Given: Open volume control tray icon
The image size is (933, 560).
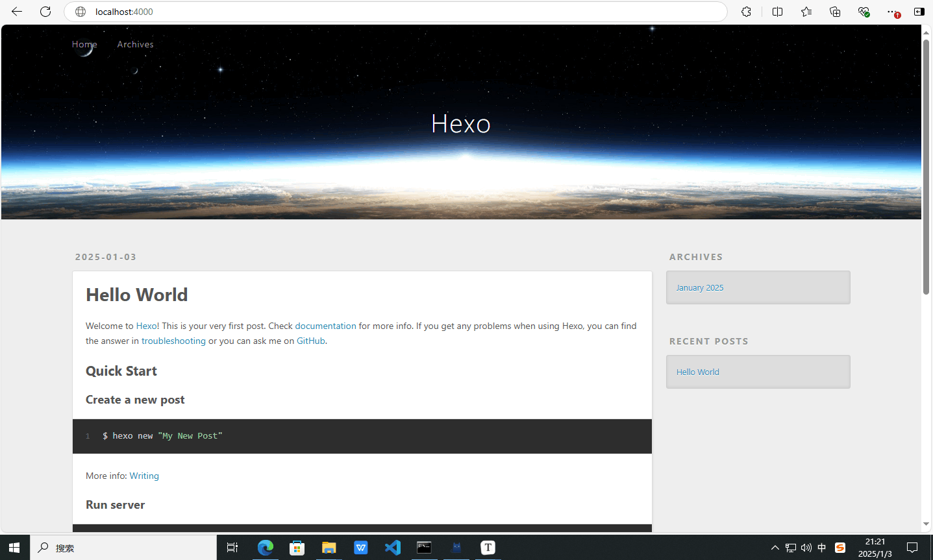Looking at the screenshot, I should [x=806, y=548].
